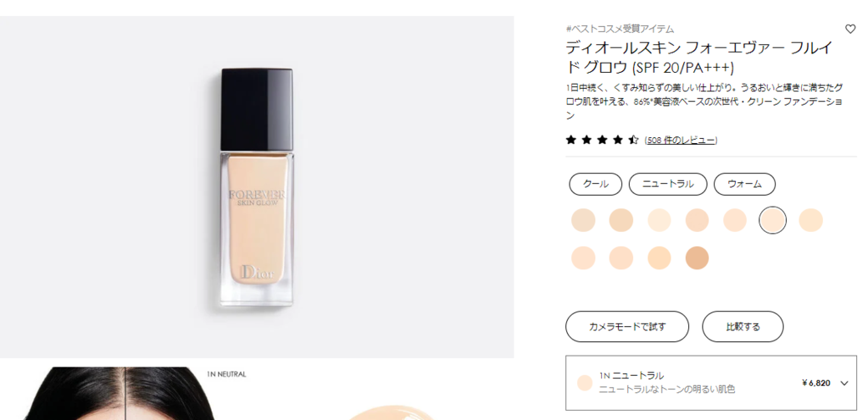Screen dimensions: 868x420
Task: Click the foundation bottle product image
Action: 257,187
